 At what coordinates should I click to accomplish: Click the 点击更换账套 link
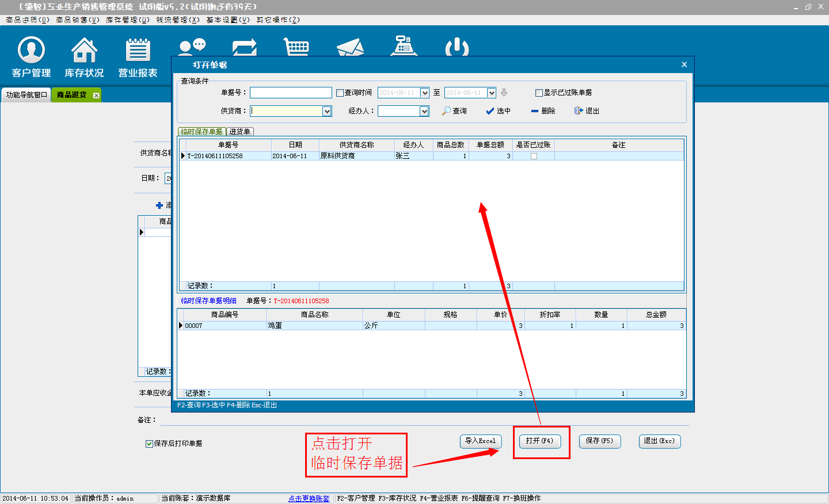[309, 498]
